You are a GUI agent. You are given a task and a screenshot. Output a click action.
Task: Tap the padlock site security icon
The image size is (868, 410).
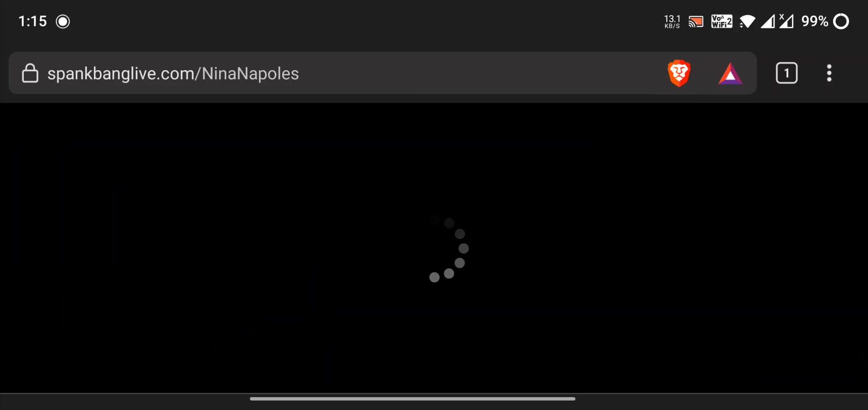30,73
